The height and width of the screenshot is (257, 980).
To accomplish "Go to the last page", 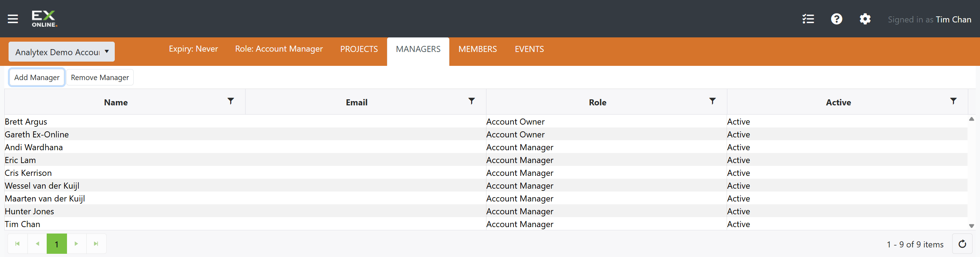I will 96,244.
